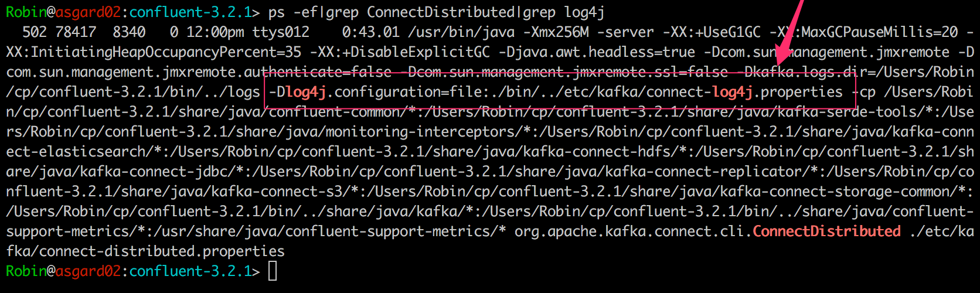Image resolution: width=980 pixels, height=293 pixels.
Task: Click the asgard02 hostname on the bottom prompt
Action: coord(88,271)
